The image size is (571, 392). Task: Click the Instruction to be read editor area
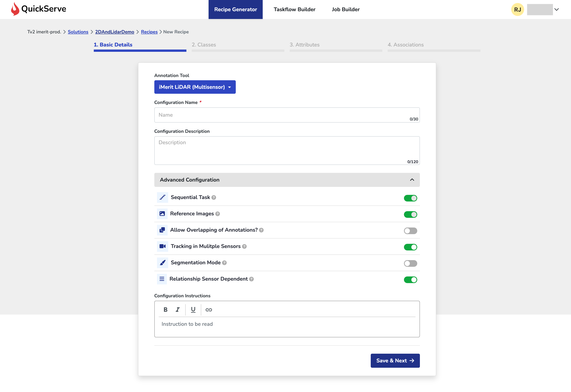click(x=287, y=327)
